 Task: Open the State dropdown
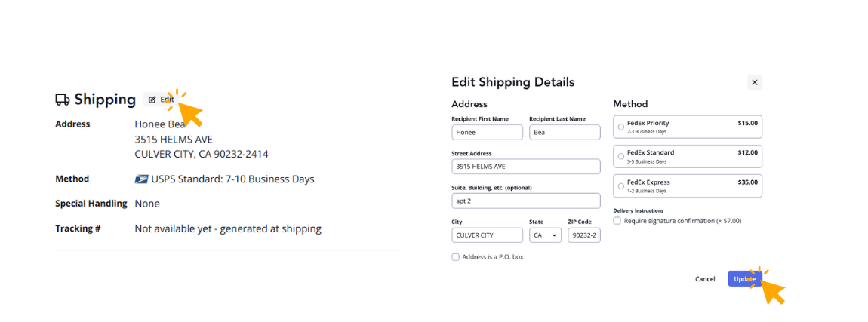click(x=545, y=235)
